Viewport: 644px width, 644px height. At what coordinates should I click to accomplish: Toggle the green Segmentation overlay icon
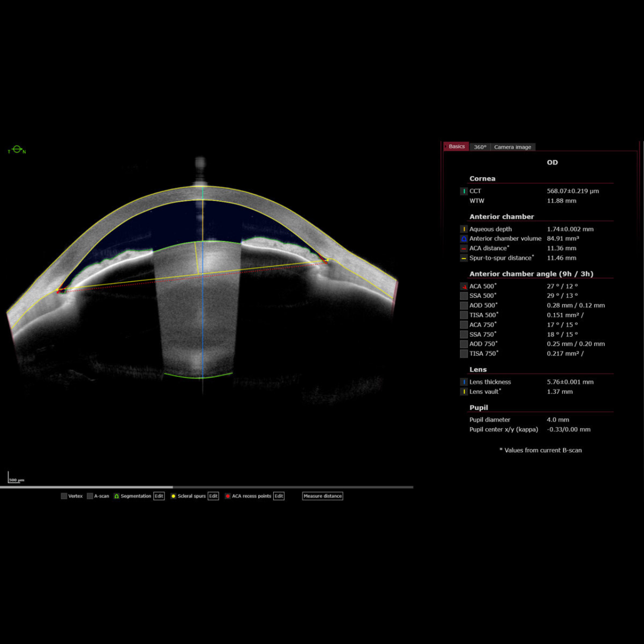tap(117, 496)
